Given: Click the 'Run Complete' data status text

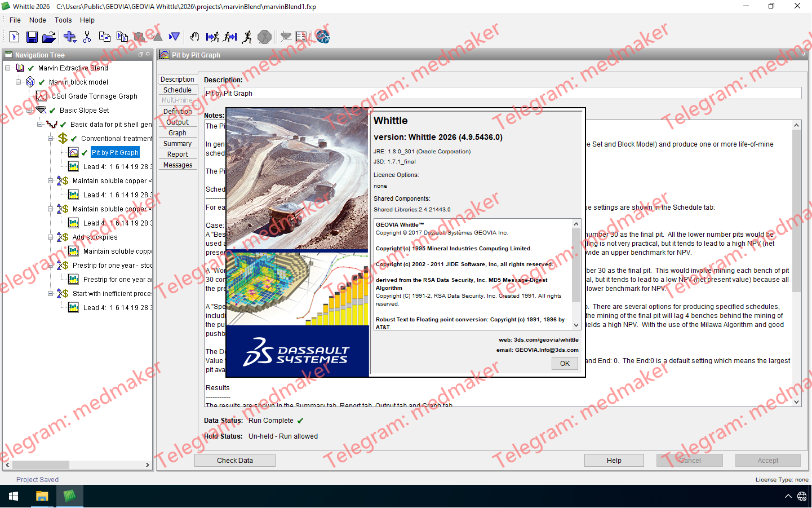Looking at the screenshot, I should pos(271,421).
